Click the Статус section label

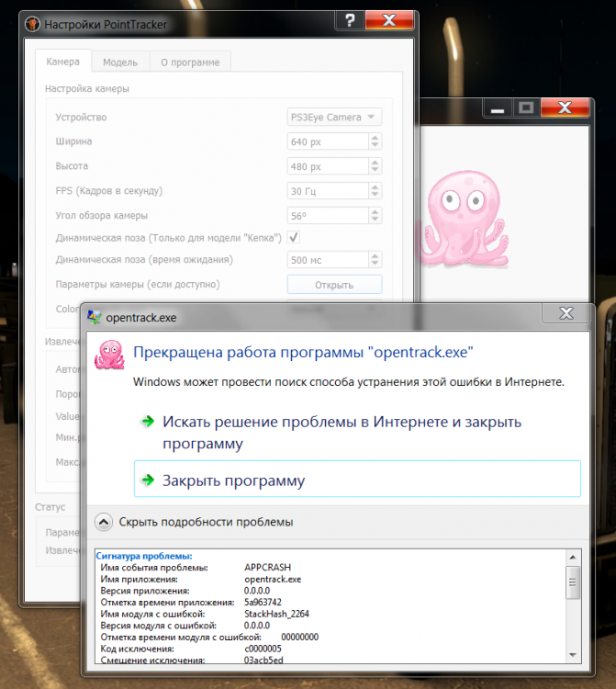[50, 507]
